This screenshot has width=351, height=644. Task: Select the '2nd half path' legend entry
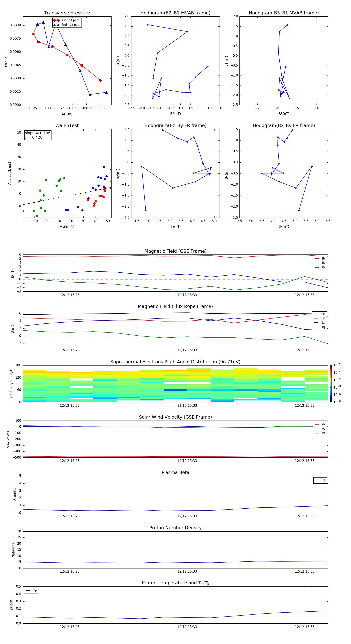pos(67,25)
